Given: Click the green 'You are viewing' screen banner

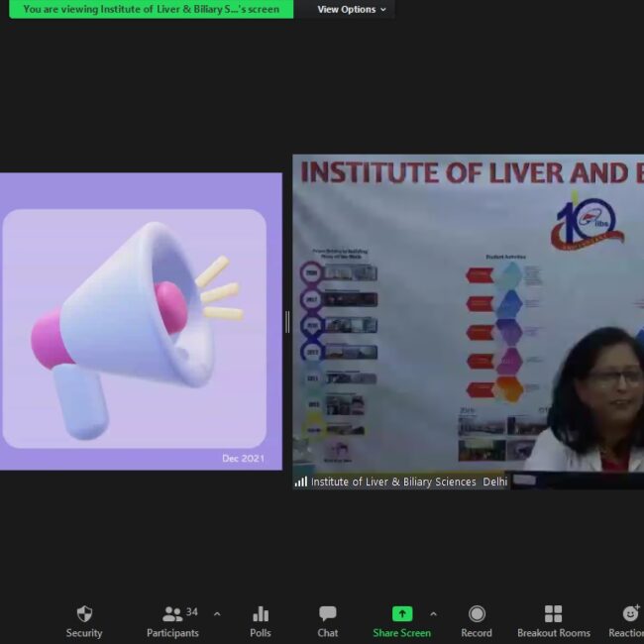Looking at the screenshot, I should click(151, 10).
